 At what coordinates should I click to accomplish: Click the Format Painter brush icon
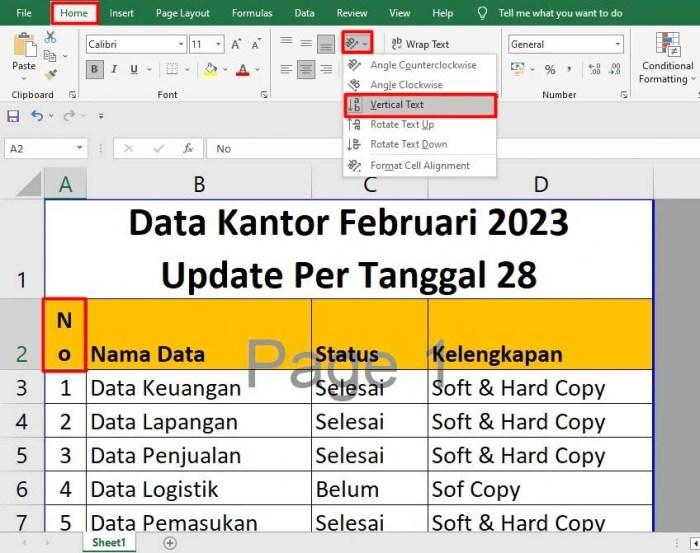51,74
